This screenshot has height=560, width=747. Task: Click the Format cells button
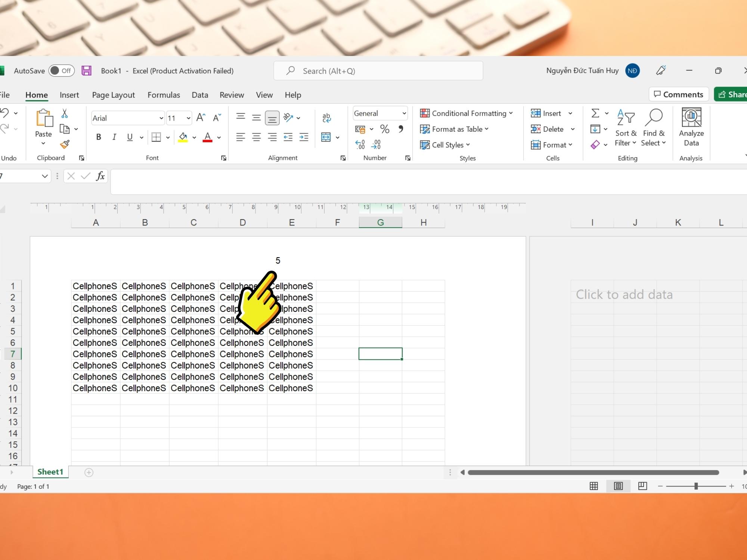point(549,145)
